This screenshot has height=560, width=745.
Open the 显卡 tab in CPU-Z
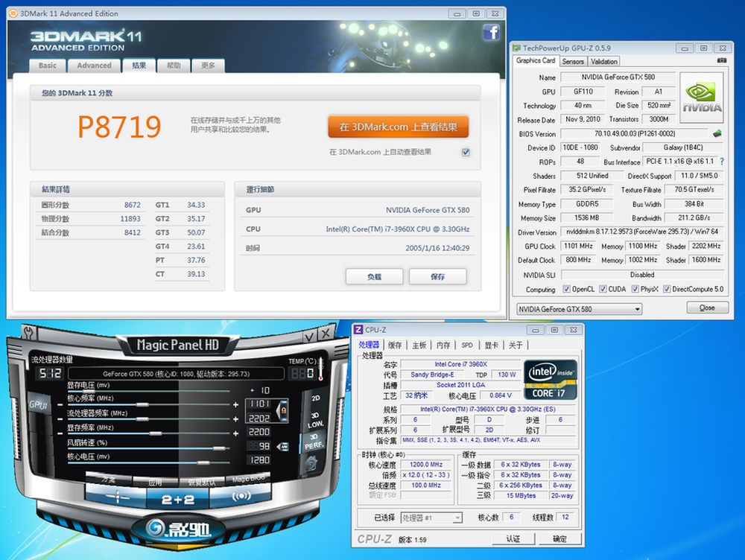point(492,346)
